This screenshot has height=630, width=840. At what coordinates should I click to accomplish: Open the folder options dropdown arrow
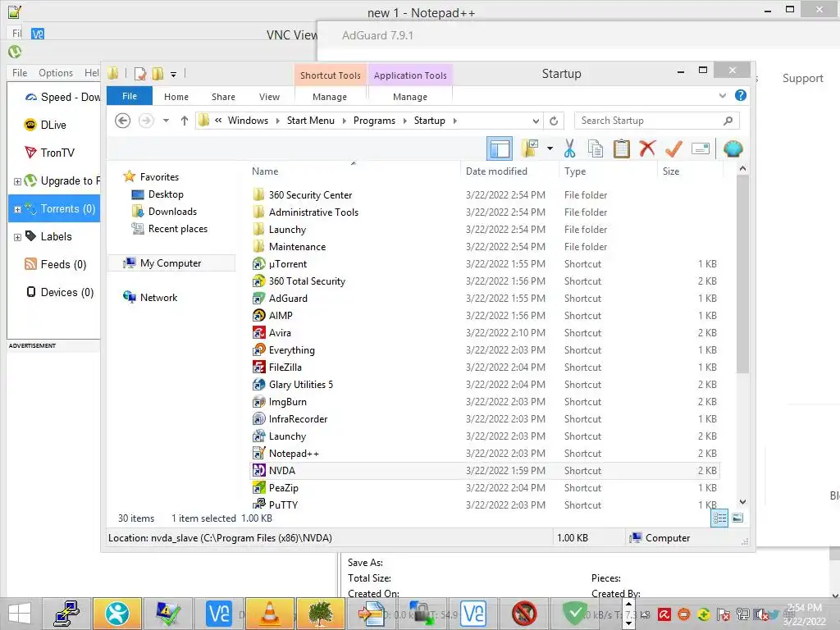(550, 148)
